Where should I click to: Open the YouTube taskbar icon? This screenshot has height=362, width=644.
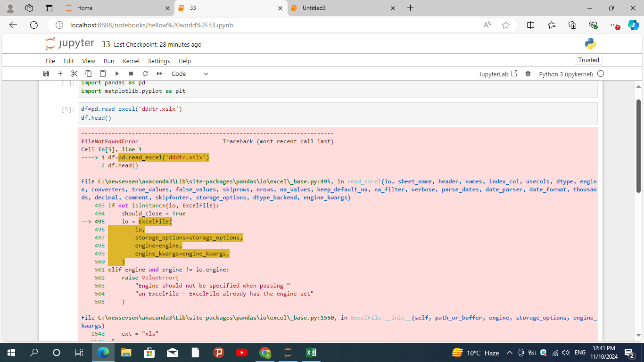pos(241,353)
